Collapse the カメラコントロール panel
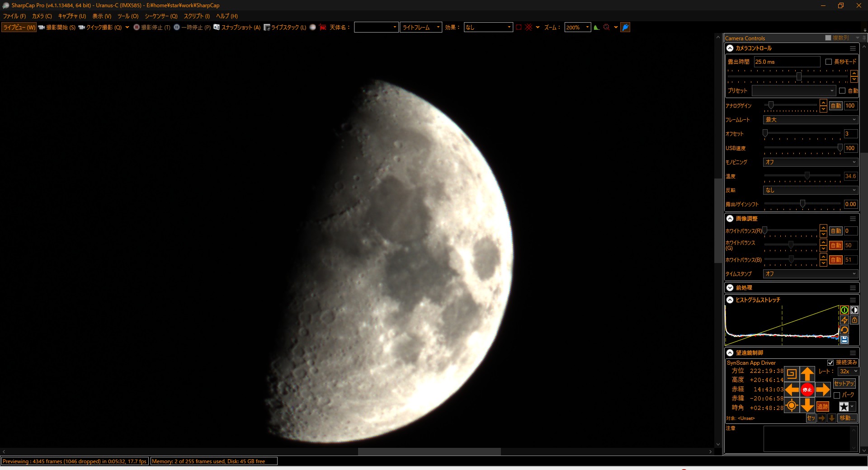Viewport: 868px width, 470px height. tap(730, 48)
